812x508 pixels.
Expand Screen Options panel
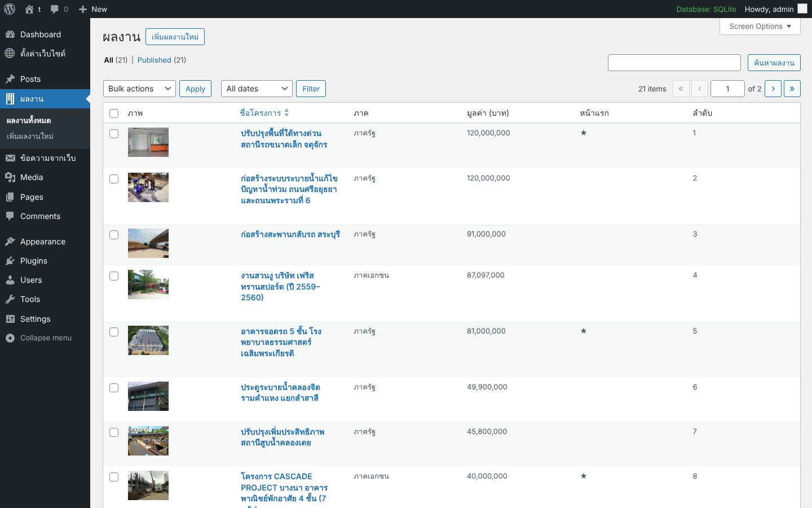click(x=760, y=27)
